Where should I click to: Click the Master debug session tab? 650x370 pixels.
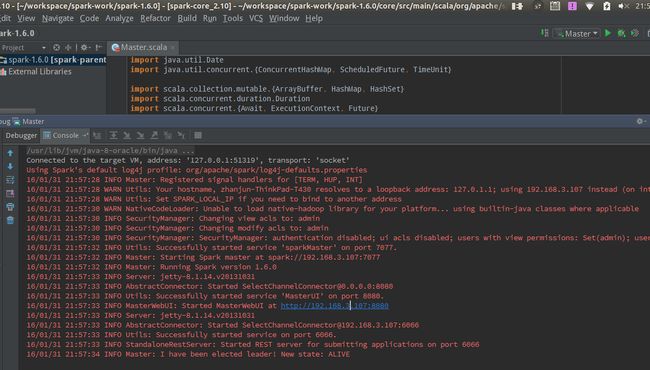tap(28, 121)
